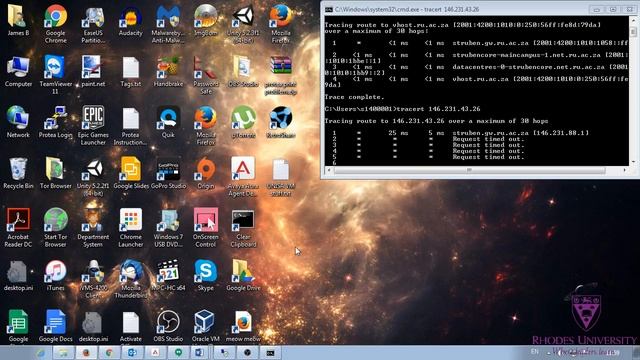Switch to cmd.exe taskbar button
The image size is (640, 360).
coord(270,353)
